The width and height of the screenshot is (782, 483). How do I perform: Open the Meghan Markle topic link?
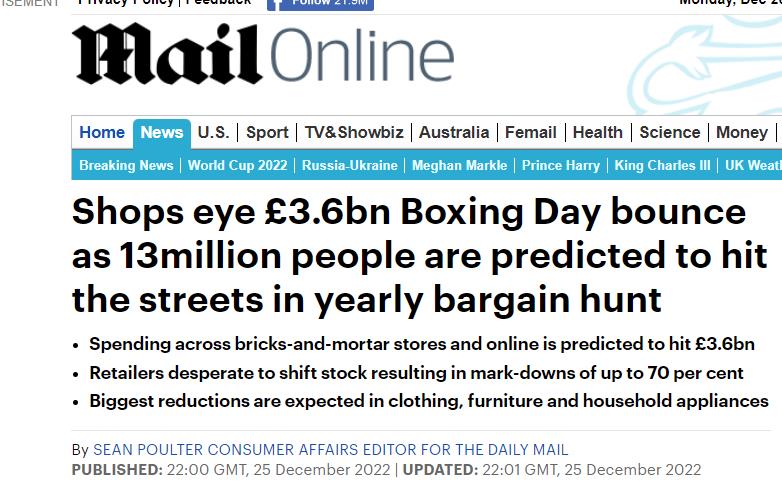pyautogui.click(x=460, y=165)
